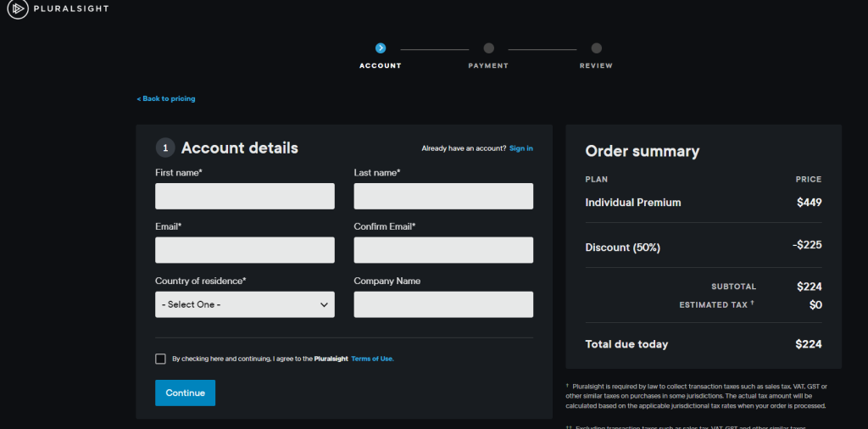The width and height of the screenshot is (868, 429).
Task: Click the PRICE column header
Action: 809,180
